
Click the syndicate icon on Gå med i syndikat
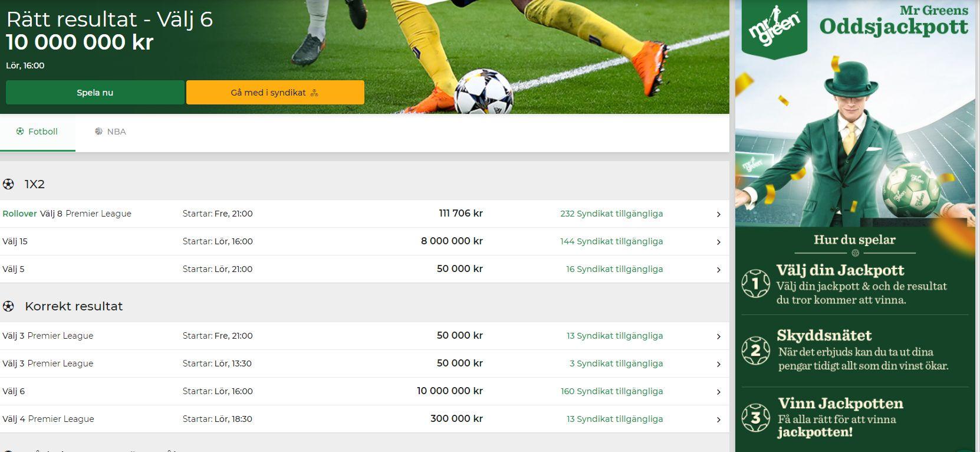click(x=314, y=93)
